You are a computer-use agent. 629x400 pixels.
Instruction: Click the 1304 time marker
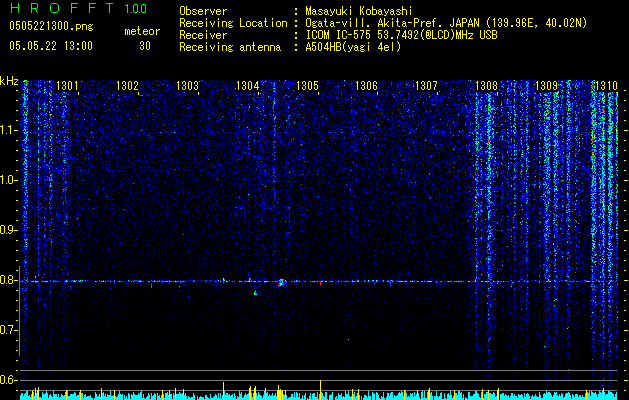pos(248,86)
